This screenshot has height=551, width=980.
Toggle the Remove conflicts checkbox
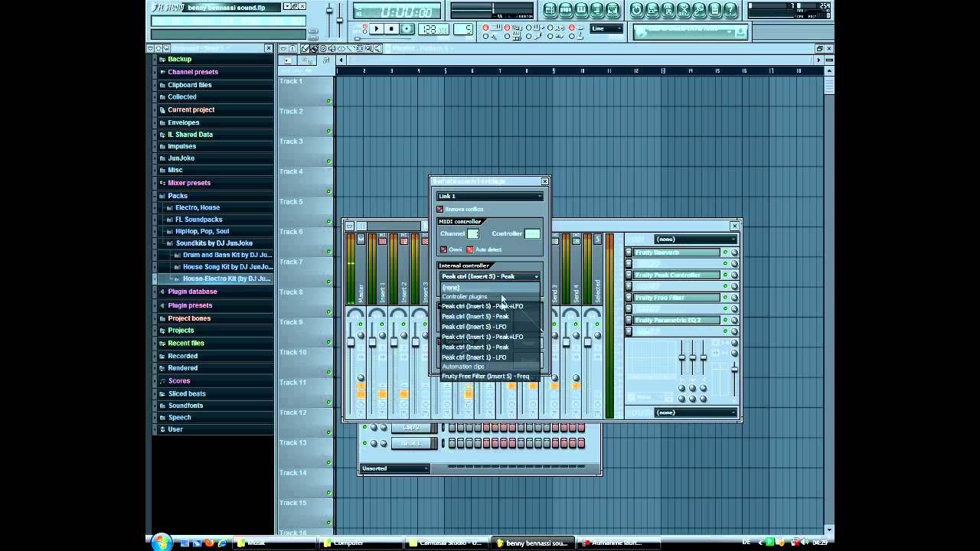tap(440, 209)
